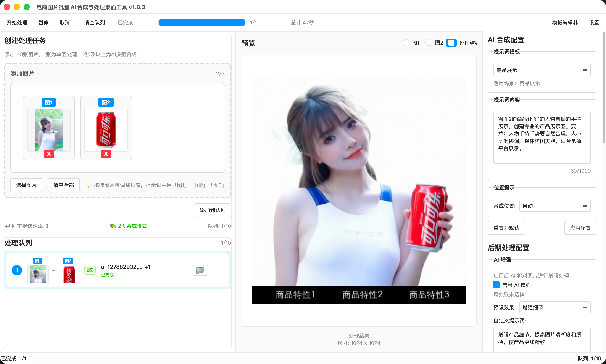Open the 模板编辑器
Screen dimensions: 606x364
(x=565, y=22)
